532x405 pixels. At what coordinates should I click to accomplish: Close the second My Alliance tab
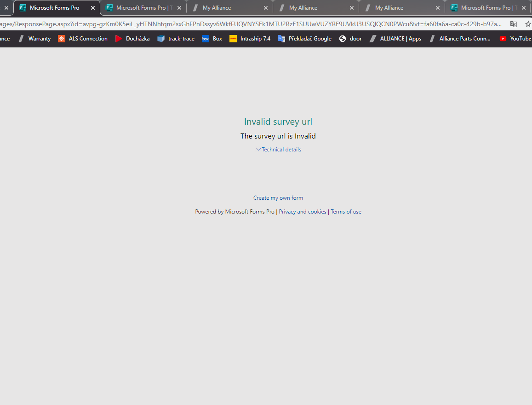(351, 8)
